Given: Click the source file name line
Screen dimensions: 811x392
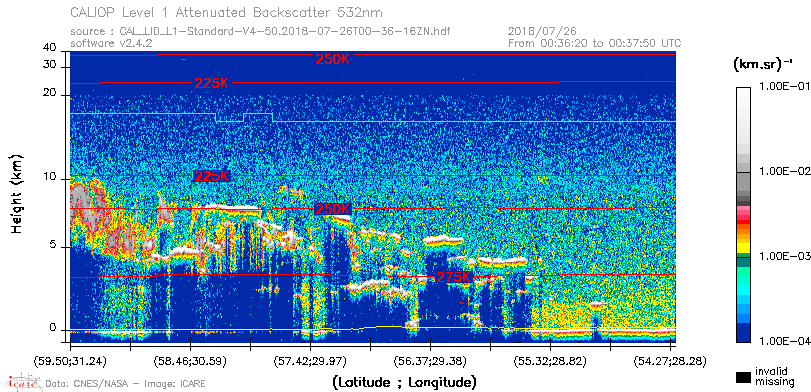Looking at the screenshot, I should pyautogui.click(x=260, y=32).
